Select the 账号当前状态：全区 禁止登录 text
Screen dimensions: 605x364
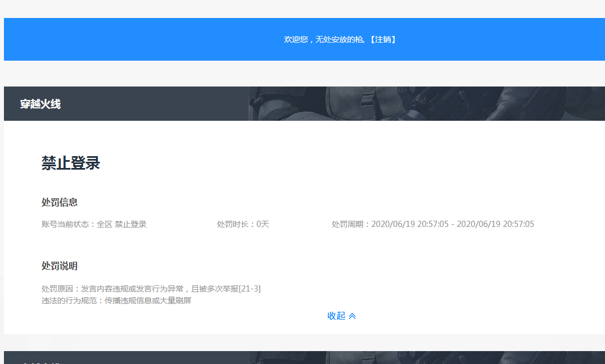tap(94, 224)
